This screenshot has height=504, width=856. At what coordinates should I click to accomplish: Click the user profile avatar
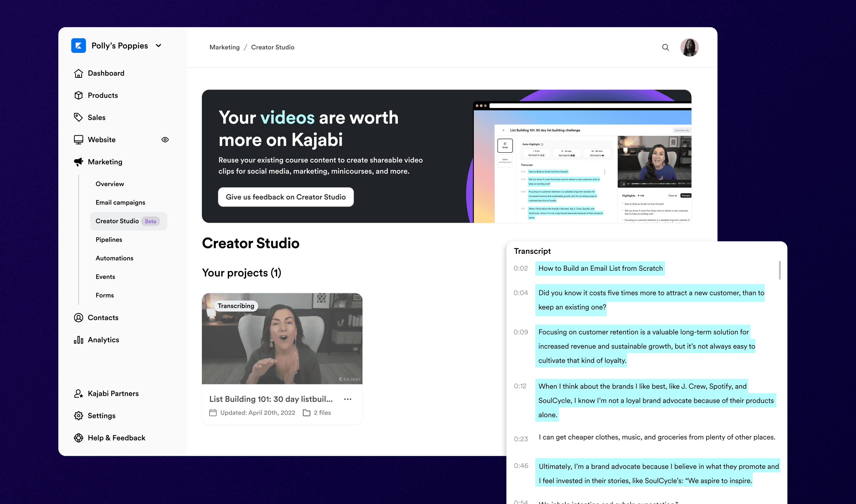[689, 47]
